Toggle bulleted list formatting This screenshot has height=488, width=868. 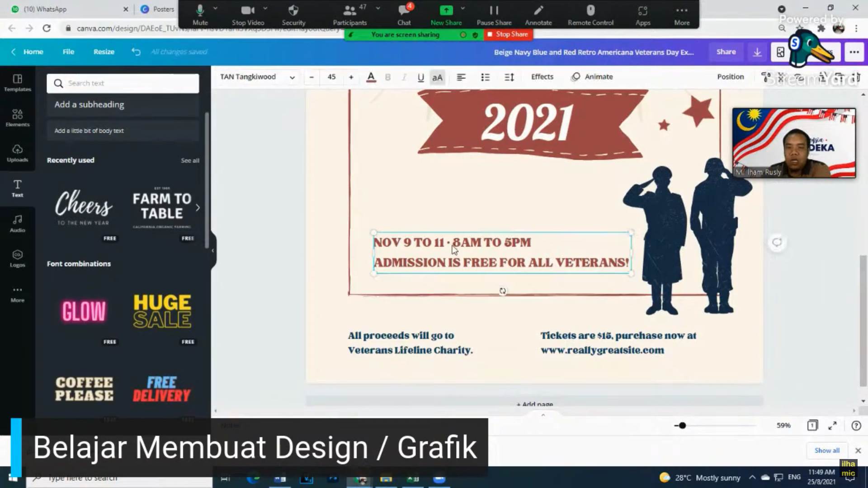[485, 77]
